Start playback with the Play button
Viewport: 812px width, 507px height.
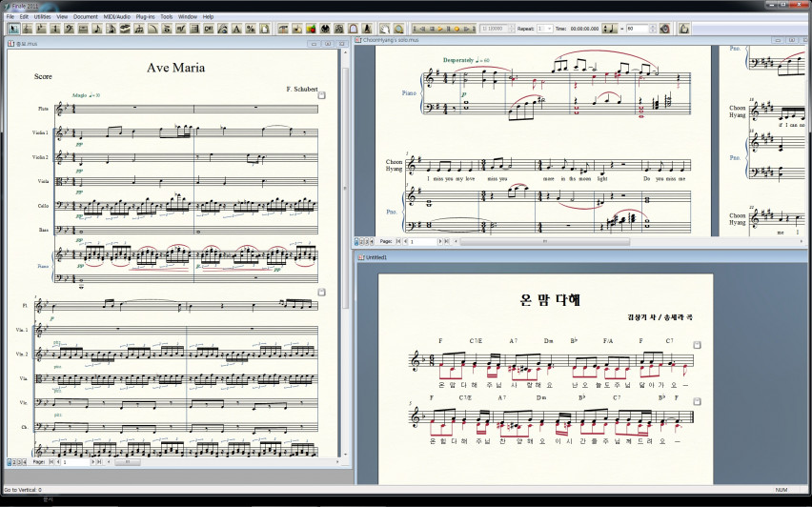[x=440, y=29]
